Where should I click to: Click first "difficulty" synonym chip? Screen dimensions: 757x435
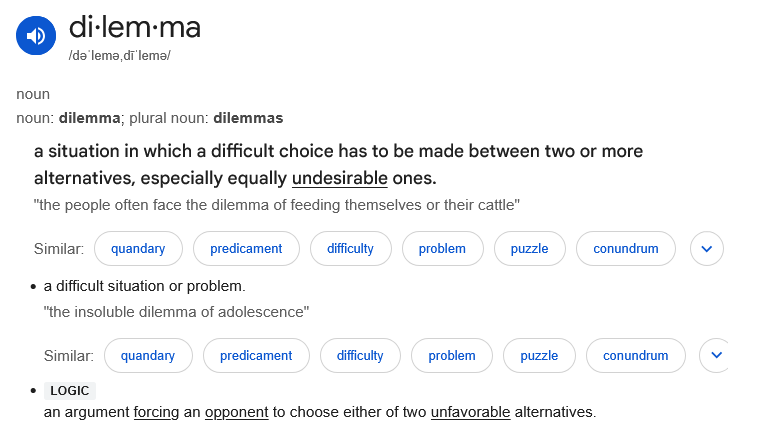tap(350, 248)
